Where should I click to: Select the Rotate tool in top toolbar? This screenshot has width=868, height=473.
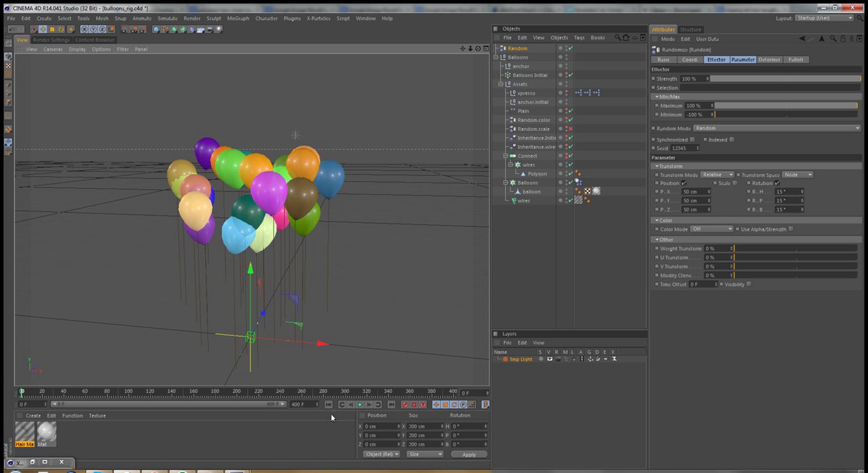pyautogui.click(x=61, y=29)
